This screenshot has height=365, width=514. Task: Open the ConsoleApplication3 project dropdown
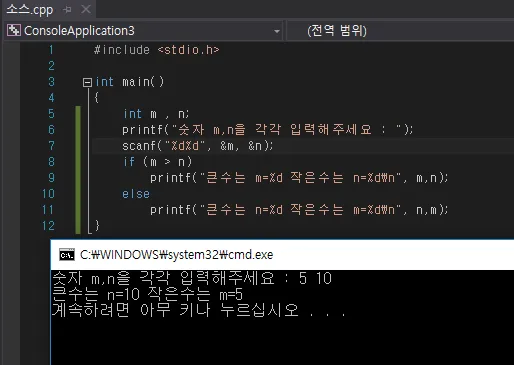click(277, 31)
